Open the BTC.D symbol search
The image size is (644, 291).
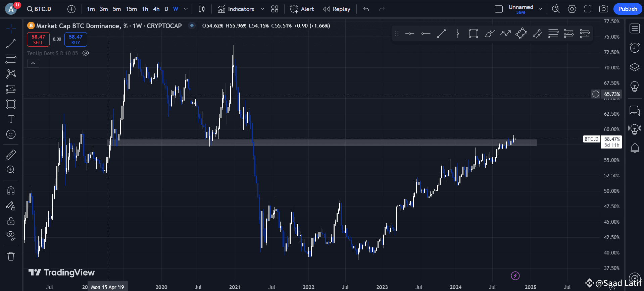click(x=39, y=9)
